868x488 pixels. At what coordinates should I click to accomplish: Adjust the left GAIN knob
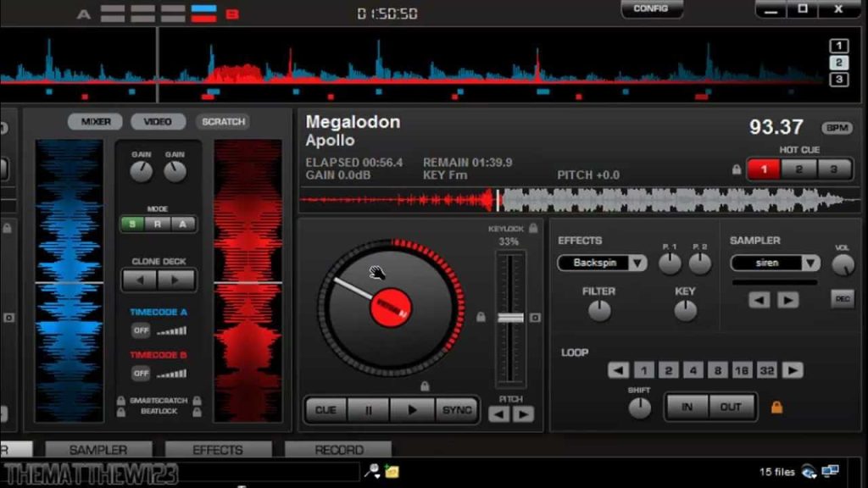[141, 172]
